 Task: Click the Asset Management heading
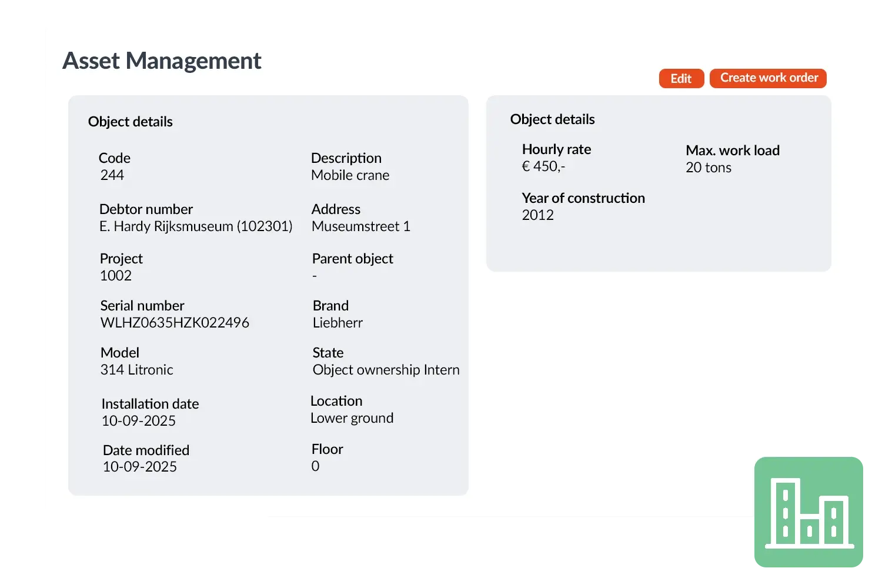(x=162, y=61)
